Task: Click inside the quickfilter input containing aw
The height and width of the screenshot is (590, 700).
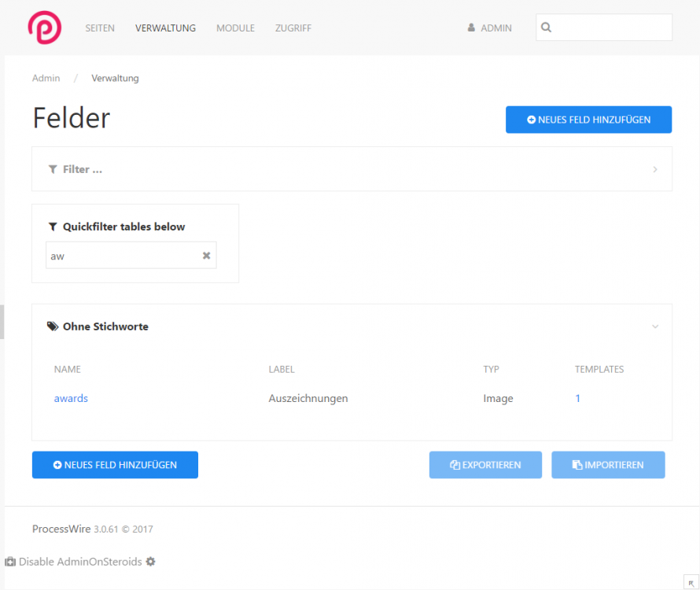Action: (118, 255)
